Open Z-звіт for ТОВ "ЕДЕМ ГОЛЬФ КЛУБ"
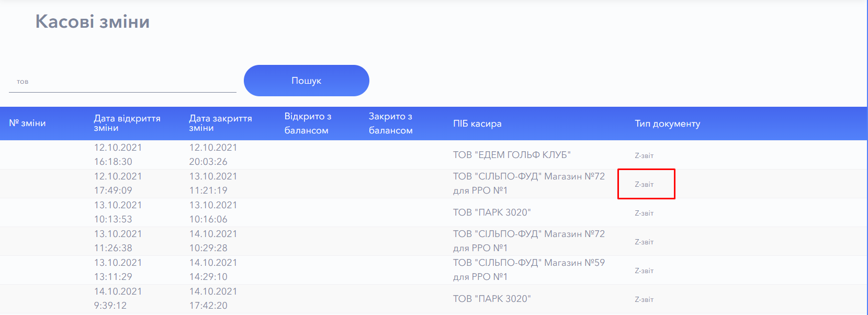 click(644, 155)
